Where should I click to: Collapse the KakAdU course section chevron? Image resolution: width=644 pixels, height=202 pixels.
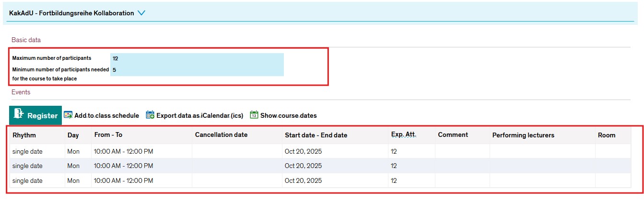click(141, 13)
